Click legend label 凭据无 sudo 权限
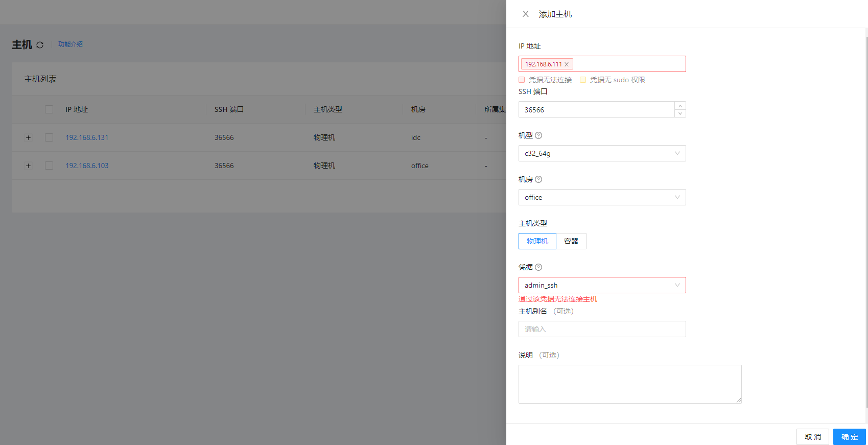 pyautogui.click(x=618, y=80)
